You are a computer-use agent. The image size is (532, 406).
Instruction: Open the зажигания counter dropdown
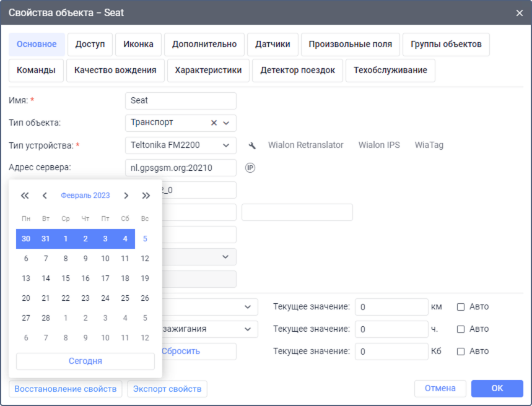pyautogui.click(x=247, y=329)
